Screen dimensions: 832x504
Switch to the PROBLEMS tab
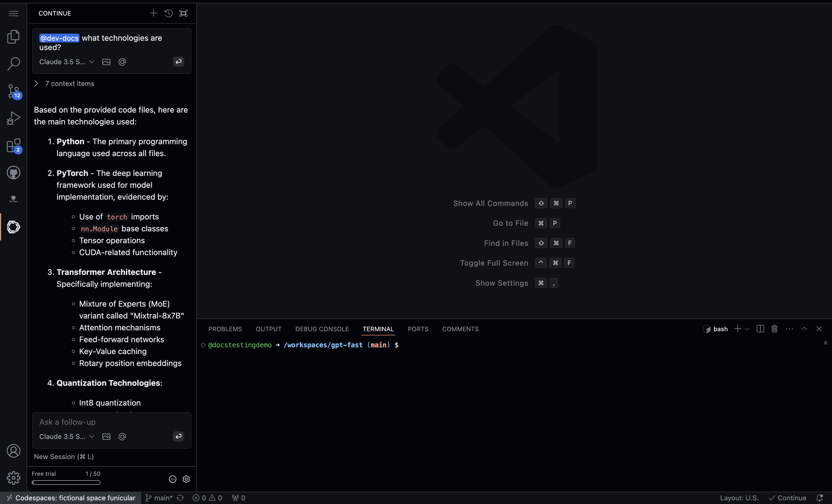(x=225, y=329)
